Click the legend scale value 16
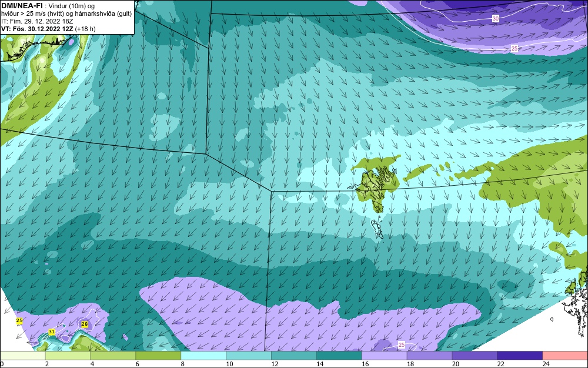The image size is (588, 368). (365, 364)
